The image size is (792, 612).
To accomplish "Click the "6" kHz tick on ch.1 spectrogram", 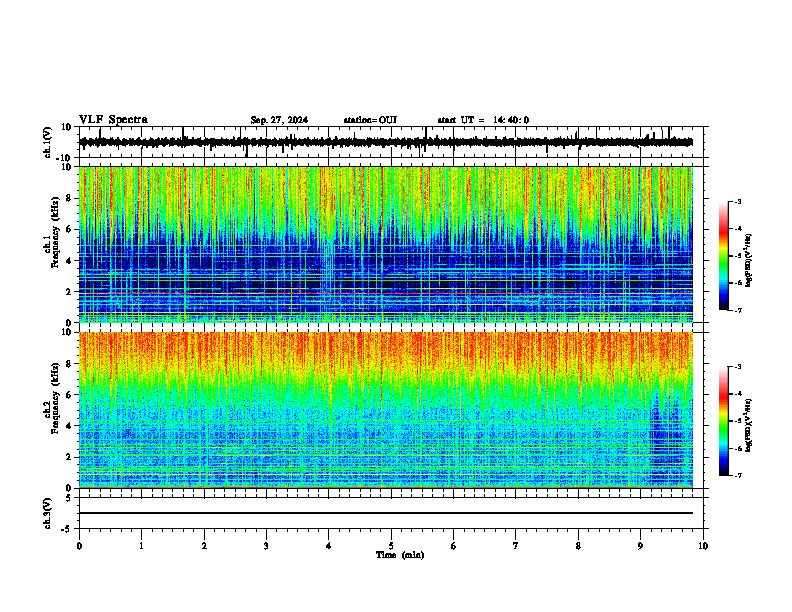I will (x=70, y=229).
